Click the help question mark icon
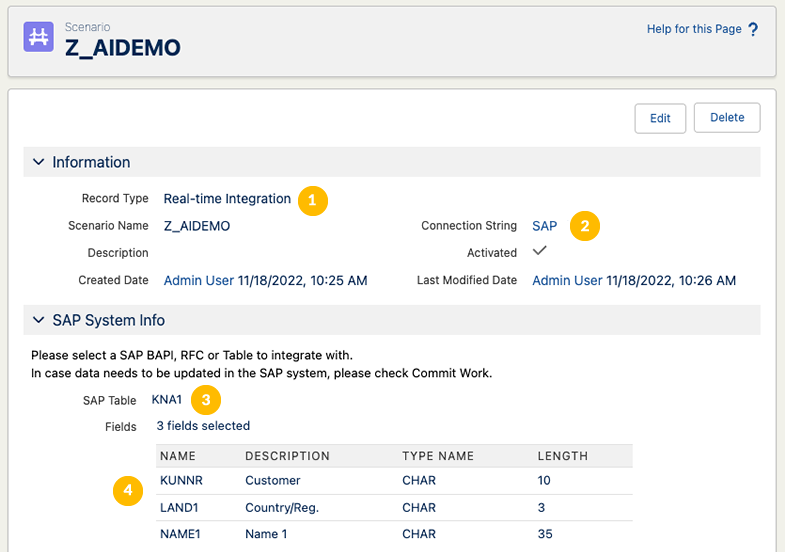 tap(753, 30)
